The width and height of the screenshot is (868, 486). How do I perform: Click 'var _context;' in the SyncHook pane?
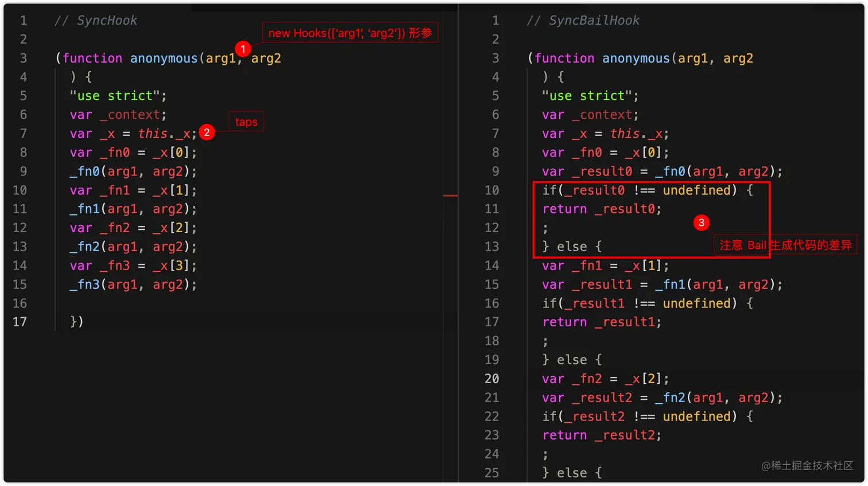coord(118,115)
